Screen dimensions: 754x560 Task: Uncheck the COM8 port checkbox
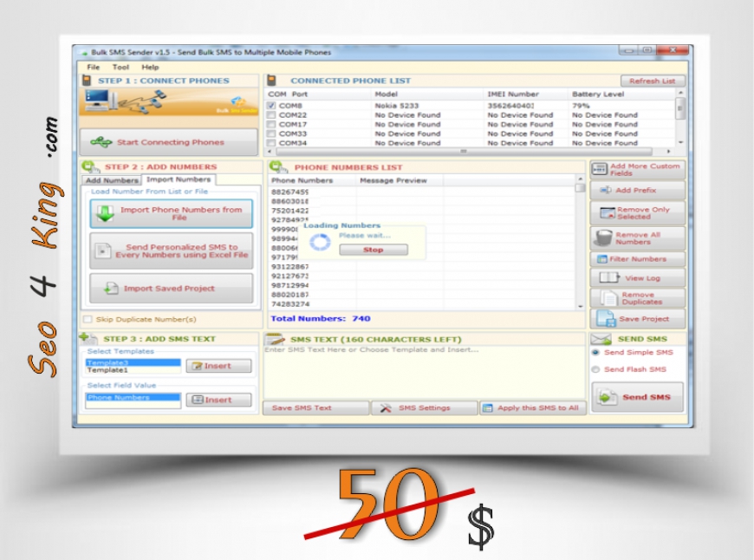[271, 106]
